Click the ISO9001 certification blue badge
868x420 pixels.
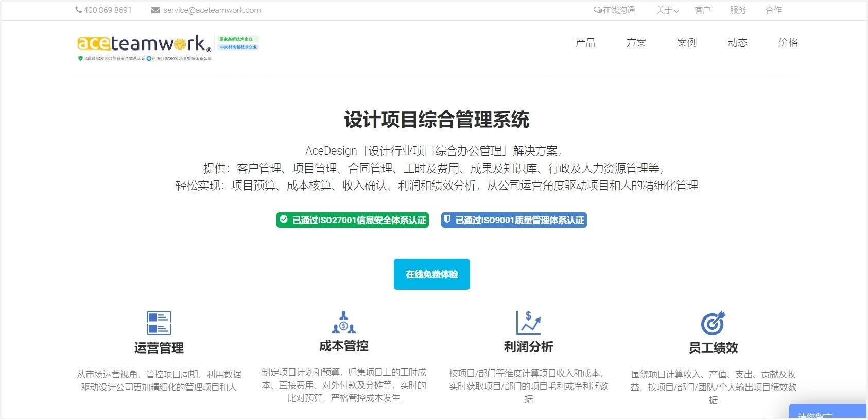tap(514, 220)
